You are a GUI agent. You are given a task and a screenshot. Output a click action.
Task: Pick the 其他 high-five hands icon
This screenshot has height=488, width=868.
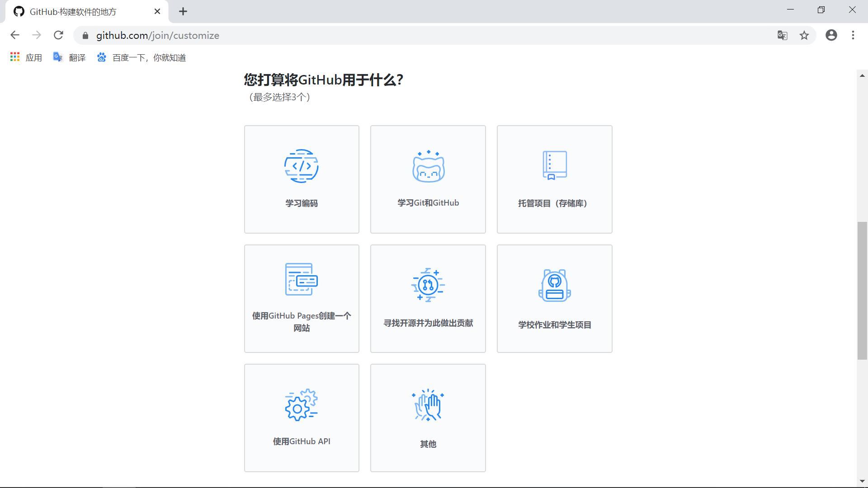(x=428, y=405)
